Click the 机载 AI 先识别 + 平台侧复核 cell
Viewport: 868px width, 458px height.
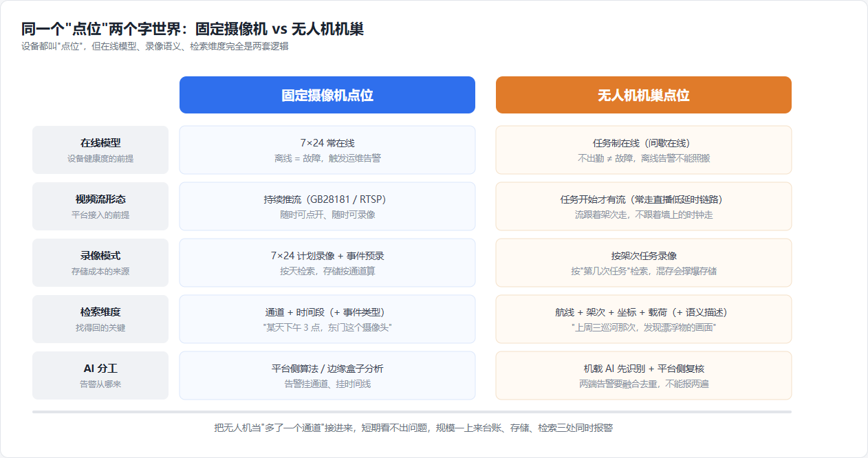pos(644,375)
